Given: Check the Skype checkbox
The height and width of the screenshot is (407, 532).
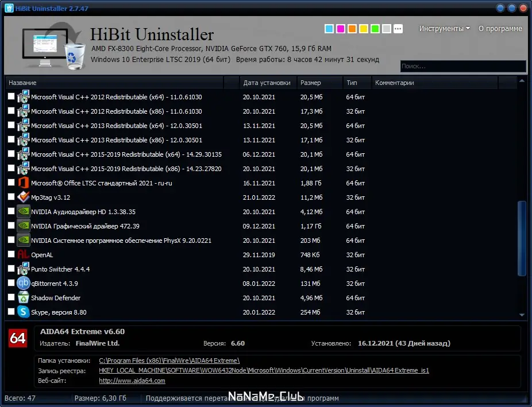Looking at the screenshot, I should (11, 312).
